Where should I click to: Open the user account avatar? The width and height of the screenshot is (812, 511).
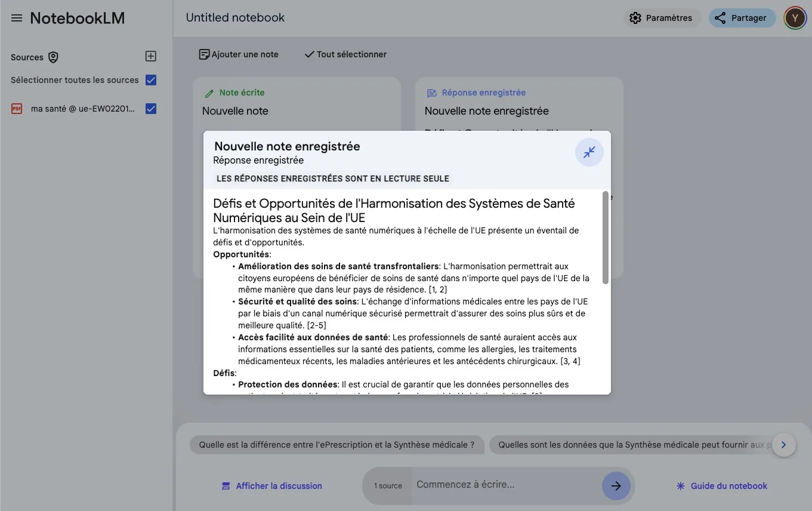click(795, 18)
